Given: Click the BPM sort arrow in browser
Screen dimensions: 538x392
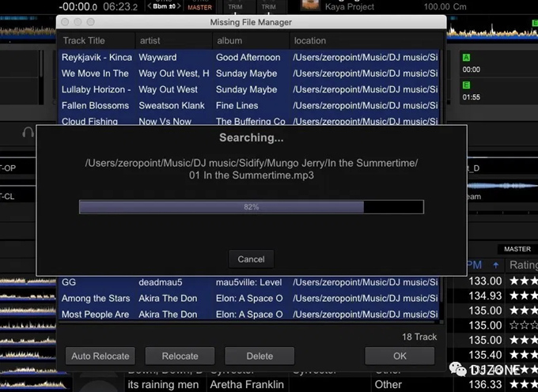Looking at the screenshot, I should click(x=495, y=265).
